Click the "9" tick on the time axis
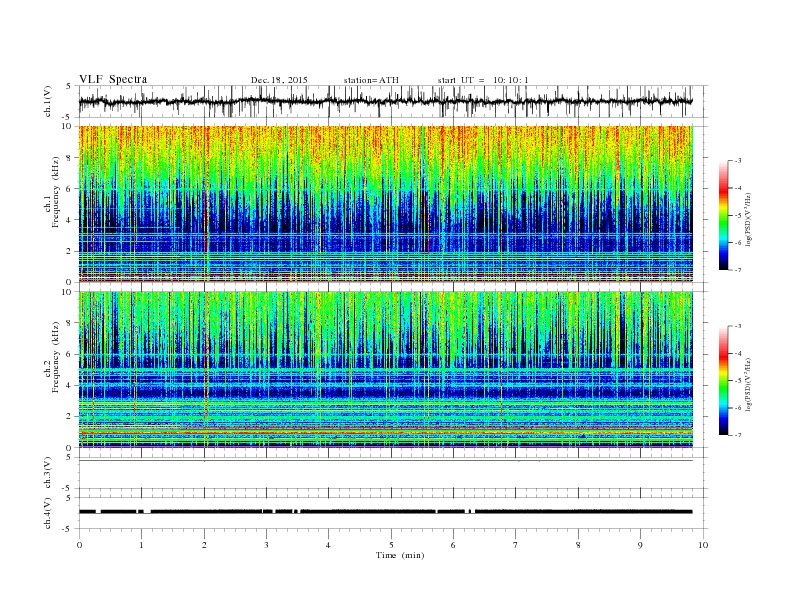This screenshot has width=792, height=612. 640,545
